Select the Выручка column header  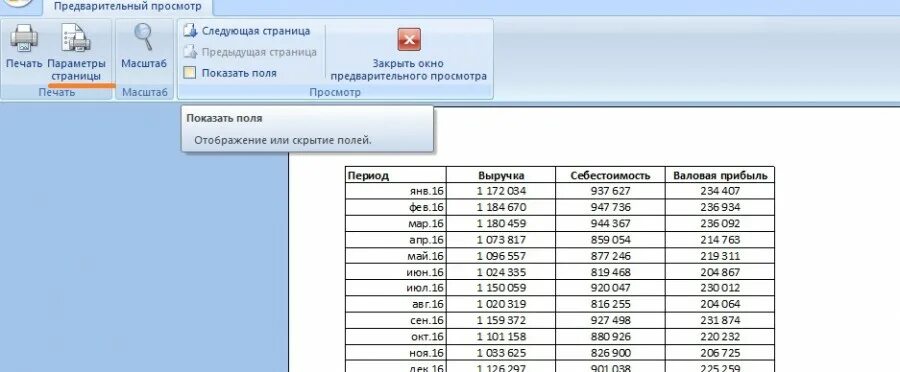click(501, 175)
